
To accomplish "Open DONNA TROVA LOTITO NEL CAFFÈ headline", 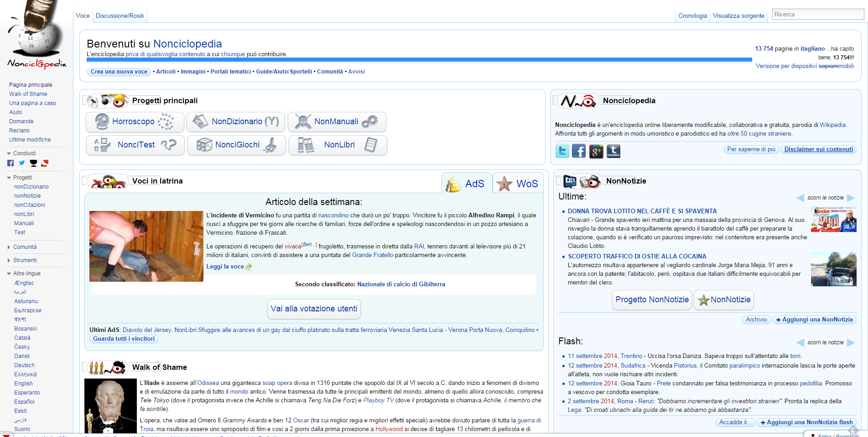I will [x=642, y=211].
